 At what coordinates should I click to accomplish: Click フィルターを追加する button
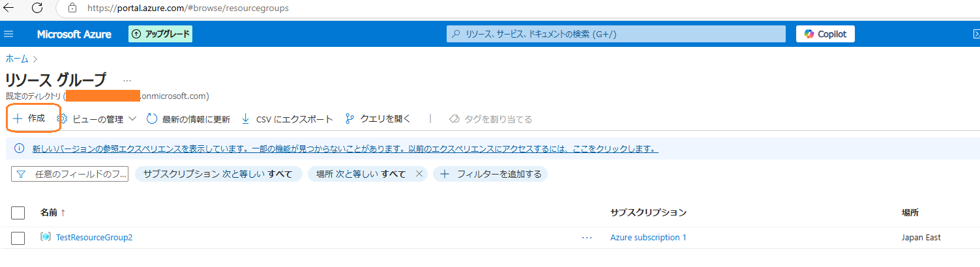(490, 174)
